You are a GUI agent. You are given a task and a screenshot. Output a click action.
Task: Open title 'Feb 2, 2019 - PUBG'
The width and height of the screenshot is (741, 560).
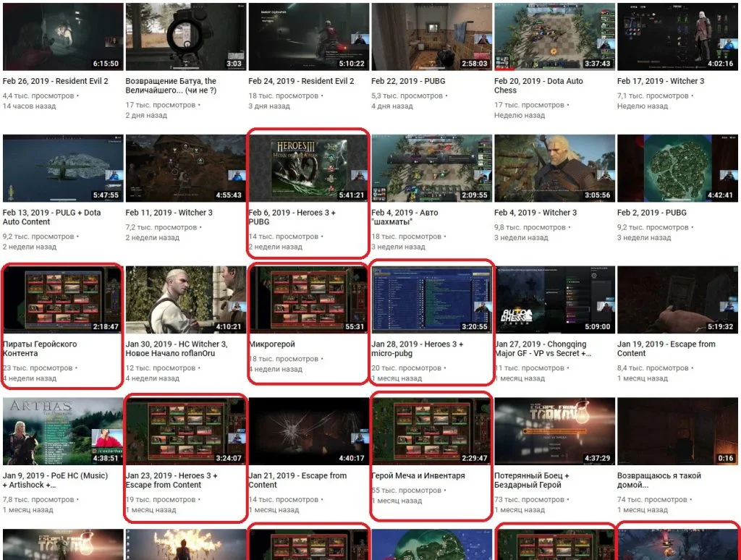652,213
